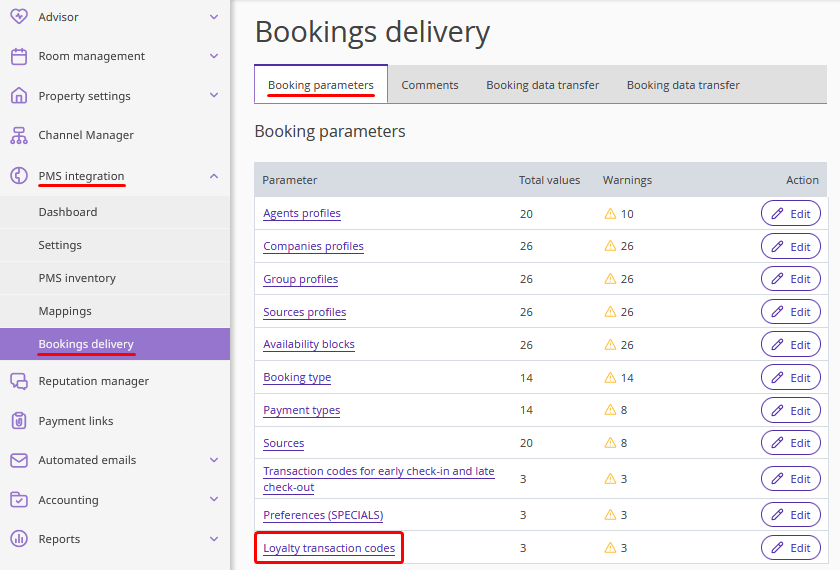The image size is (840, 570).
Task: Collapse the PMS integration chevron
Action: [214, 176]
